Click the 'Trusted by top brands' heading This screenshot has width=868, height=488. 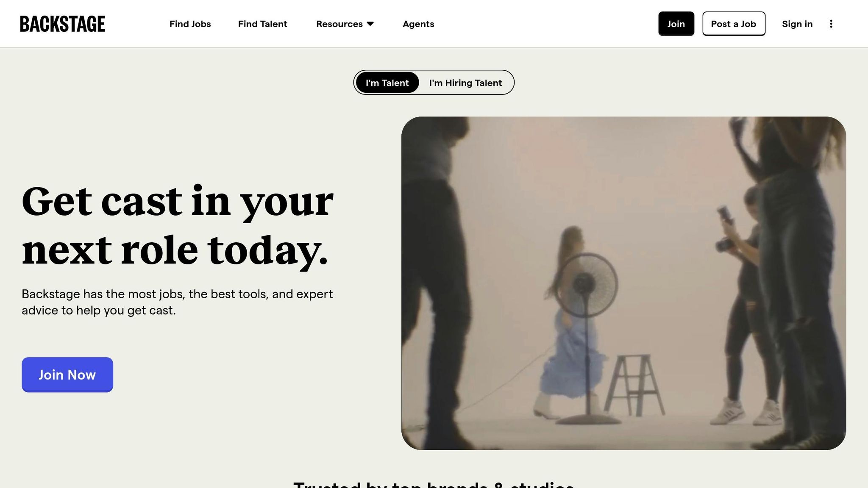tap(434, 484)
